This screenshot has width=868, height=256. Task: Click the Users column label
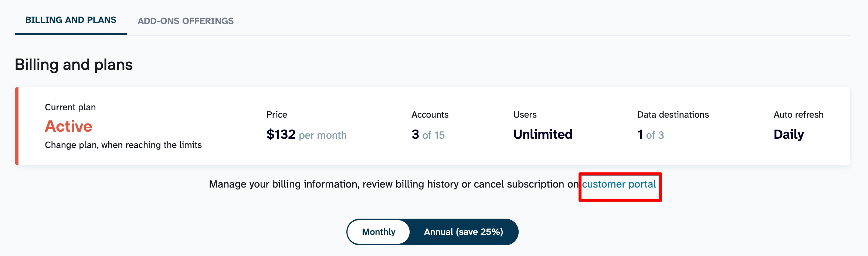[525, 115]
